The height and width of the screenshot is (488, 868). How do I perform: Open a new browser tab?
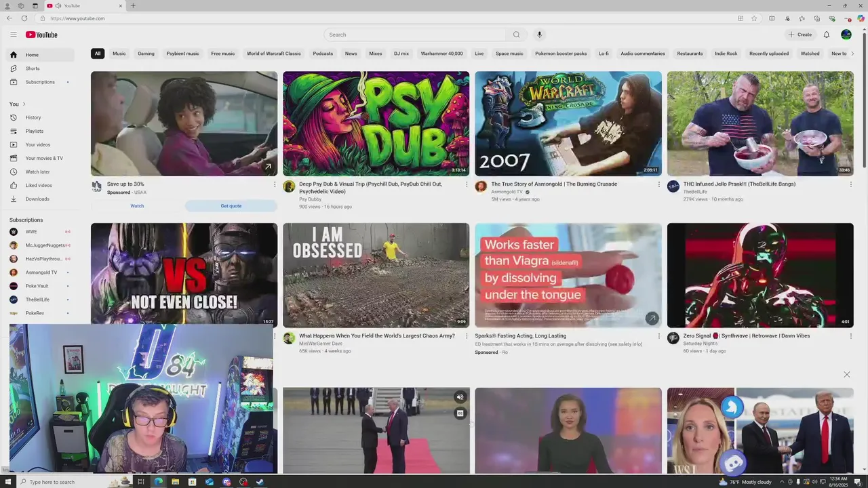133,5
